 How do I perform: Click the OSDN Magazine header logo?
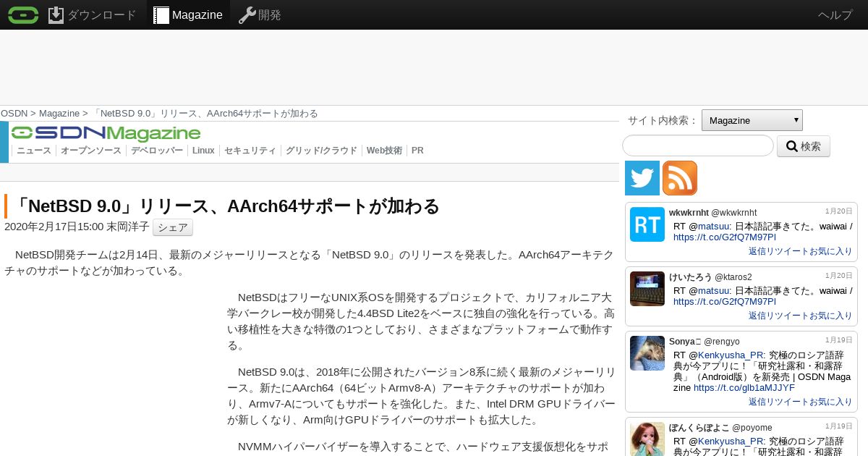click(x=106, y=133)
